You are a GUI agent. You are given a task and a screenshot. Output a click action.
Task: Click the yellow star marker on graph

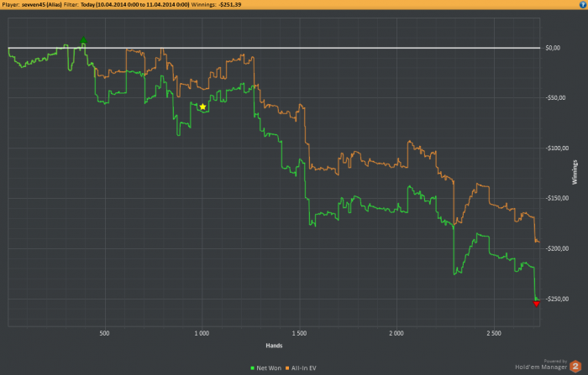pyautogui.click(x=202, y=107)
